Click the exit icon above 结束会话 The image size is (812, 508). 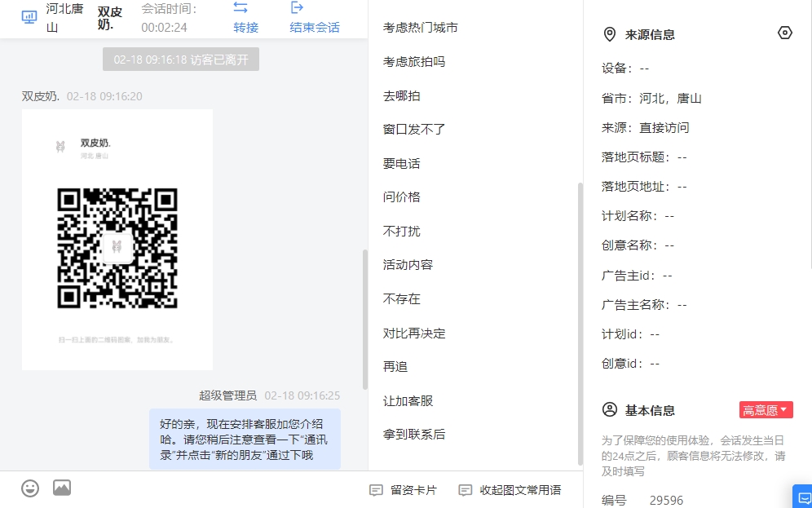point(297,7)
